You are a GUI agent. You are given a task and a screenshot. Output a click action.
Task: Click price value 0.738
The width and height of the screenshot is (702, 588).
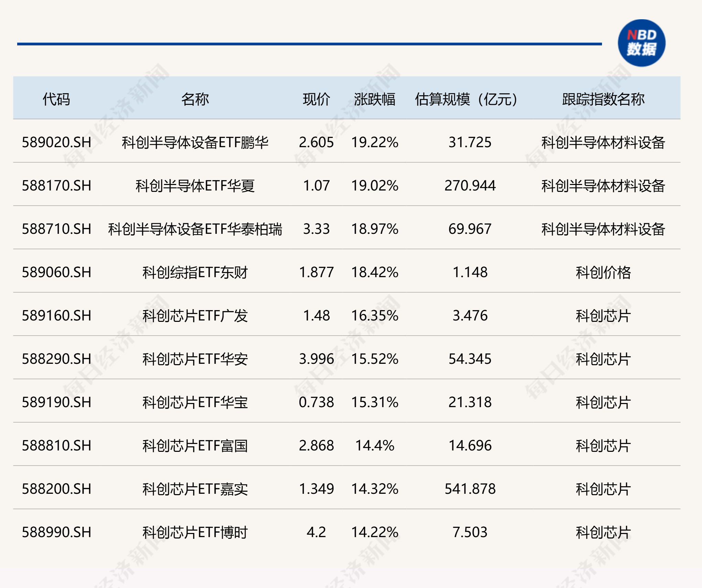(316, 402)
